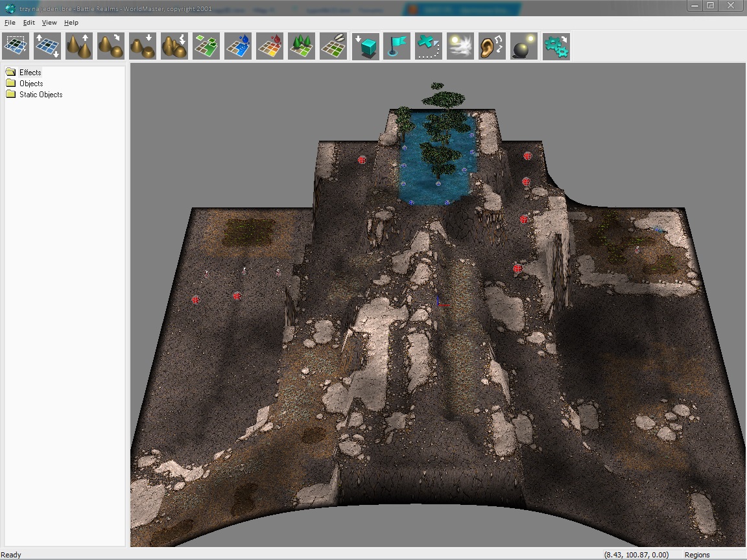747x560 pixels.
Task: Activate the place object cube tool
Action: pyautogui.click(x=366, y=46)
